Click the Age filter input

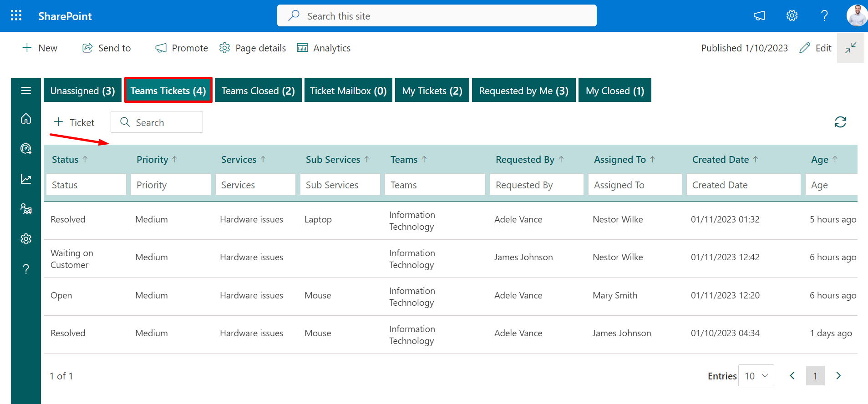click(832, 185)
